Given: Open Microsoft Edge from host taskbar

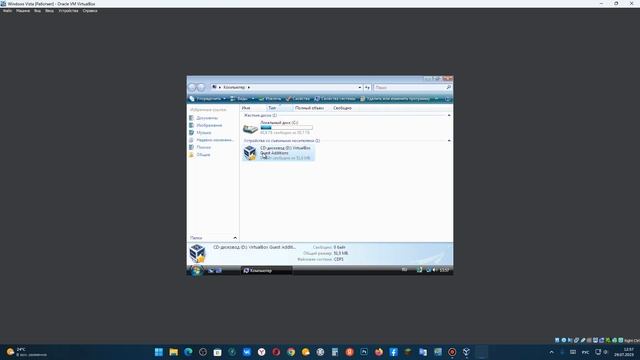Looking at the screenshot, I should coord(188,352).
